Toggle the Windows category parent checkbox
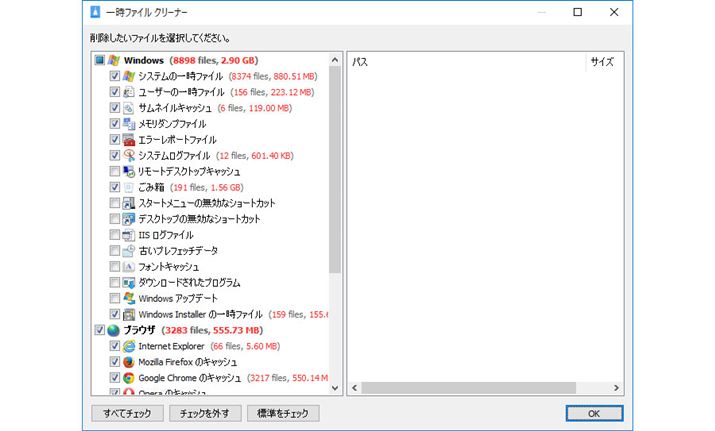The height and width of the screenshot is (431, 715). click(x=99, y=60)
